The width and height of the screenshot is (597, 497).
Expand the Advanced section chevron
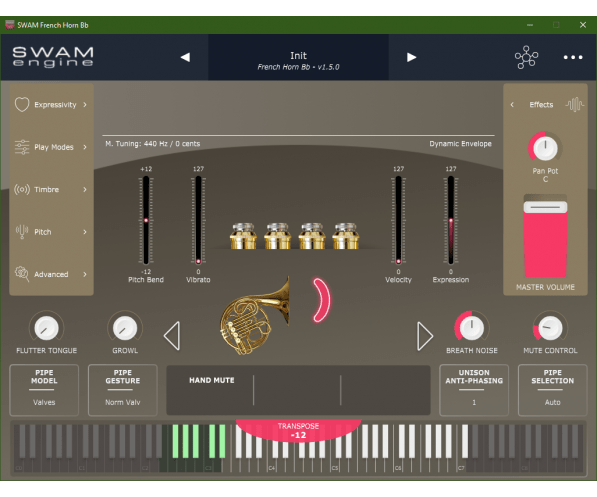[x=85, y=274]
